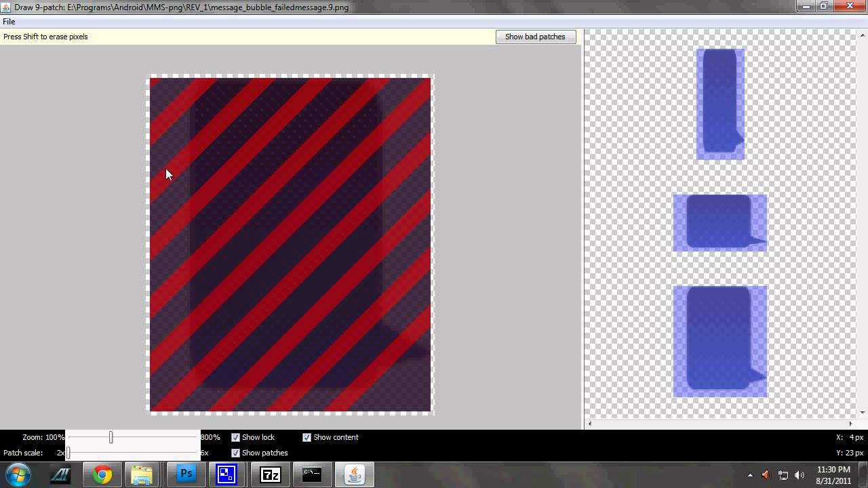Screen dimensions: 868x488
Task: Toggle the Show lock checkbox
Action: coord(236,437)
